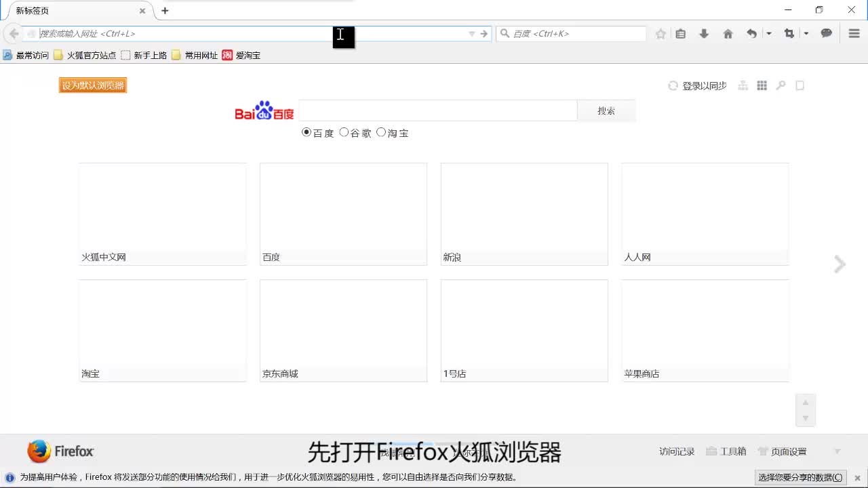The image size is (868, 488).
Task: Open 常用网址 bookmarks folder
Action: (195, 56)
